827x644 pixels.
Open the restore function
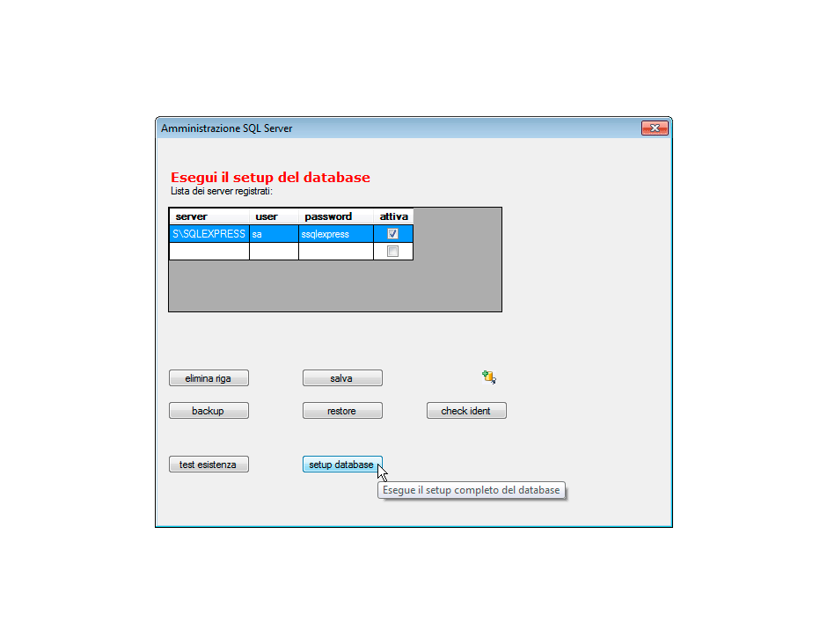point(342,410)
